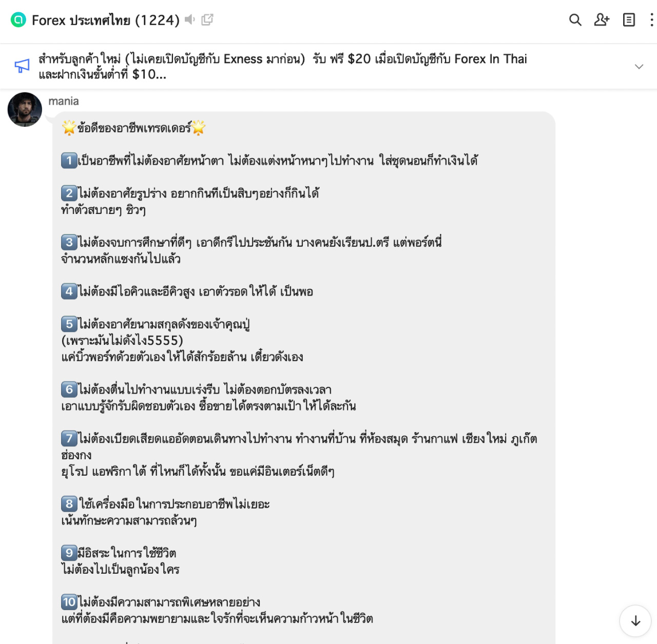Click the sender name mania
The width and height of the screenshot is (657, 644).
(x=64, y=101)
